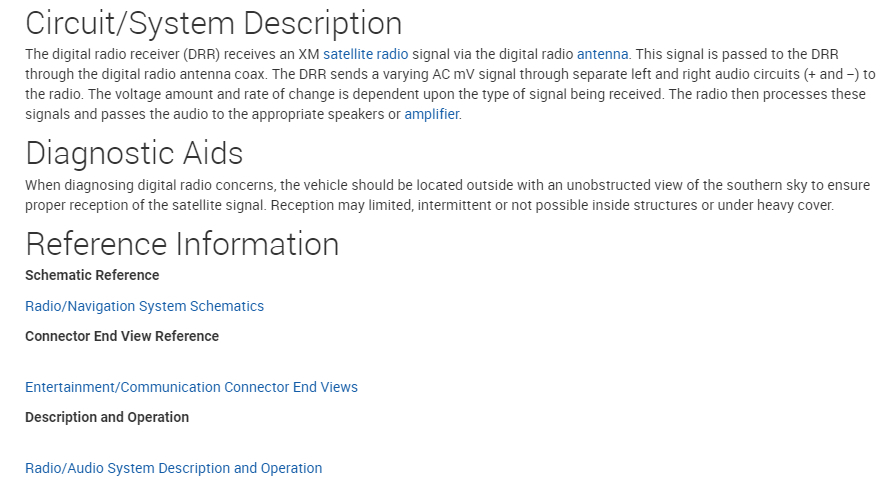Click the "AC mV" text
The height and width of the screenshot is (490, 889).
(435, 74)
